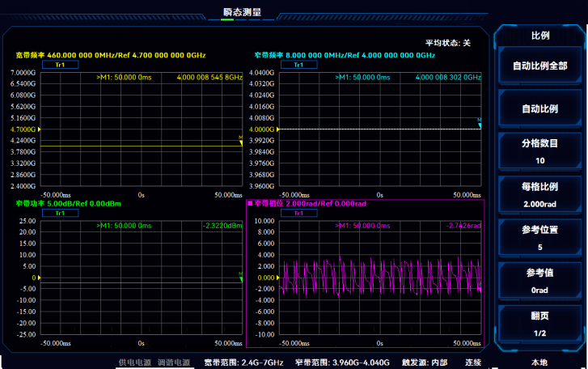
Task: Click the 宽带频率 460.000 000 0MHz title
Action: coord(111,55)
